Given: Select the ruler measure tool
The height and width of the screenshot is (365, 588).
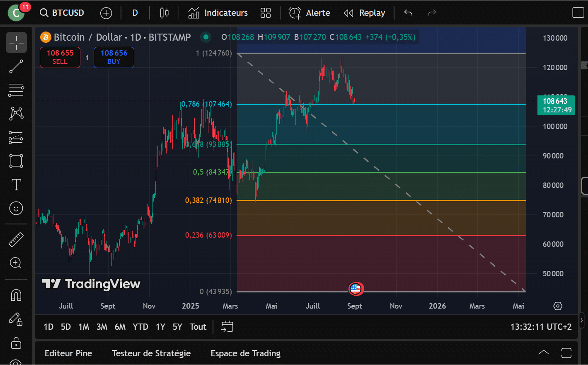Looking at the screenshot, I should (16, 240).
